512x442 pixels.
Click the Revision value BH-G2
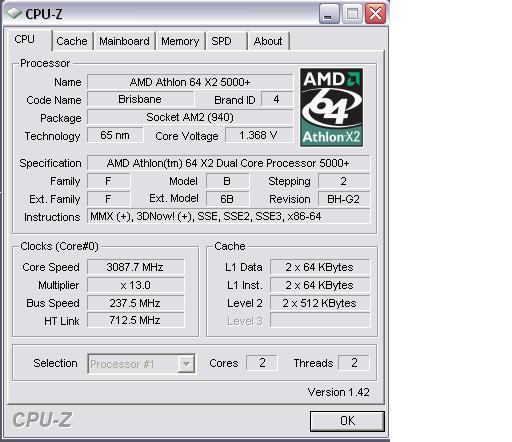(344, 199)
